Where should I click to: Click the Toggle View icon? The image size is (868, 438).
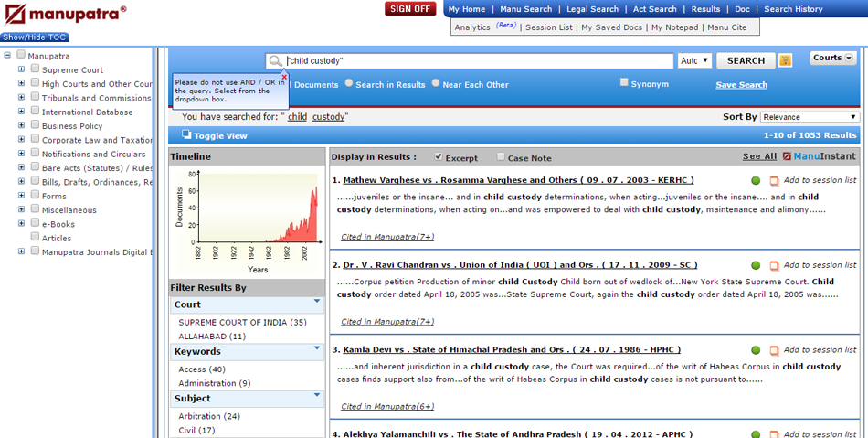click(186, 134)
